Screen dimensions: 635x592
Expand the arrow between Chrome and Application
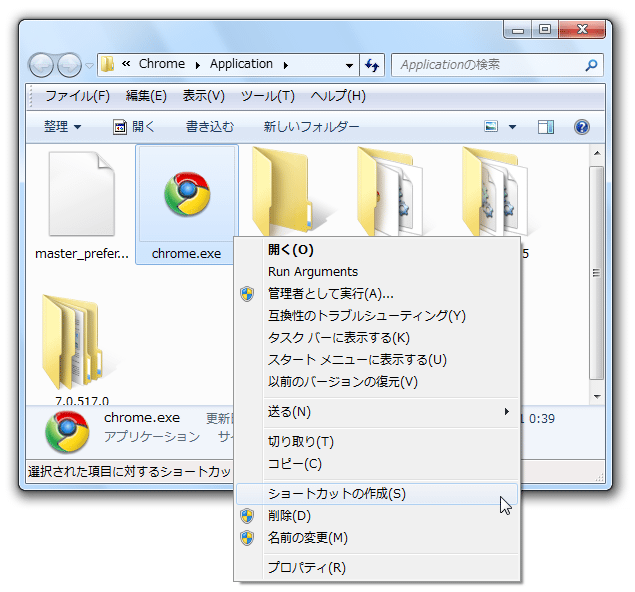pos(198,65)
